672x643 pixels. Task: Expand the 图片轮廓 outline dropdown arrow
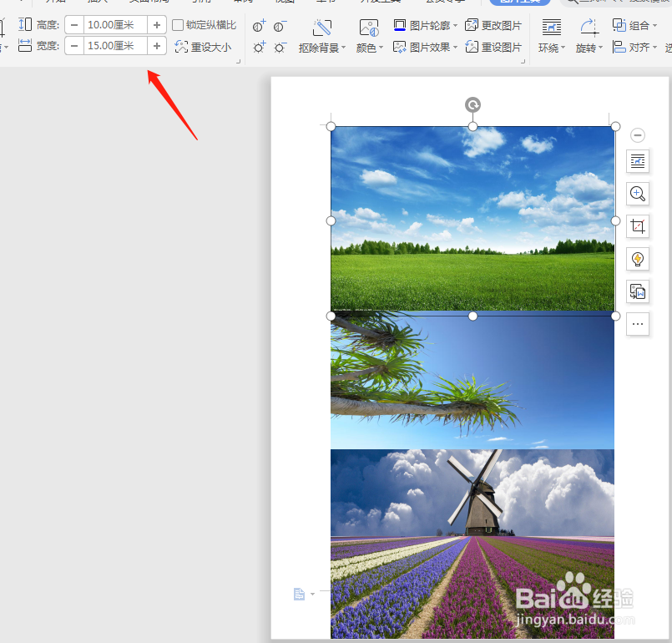tap(455, 25)
